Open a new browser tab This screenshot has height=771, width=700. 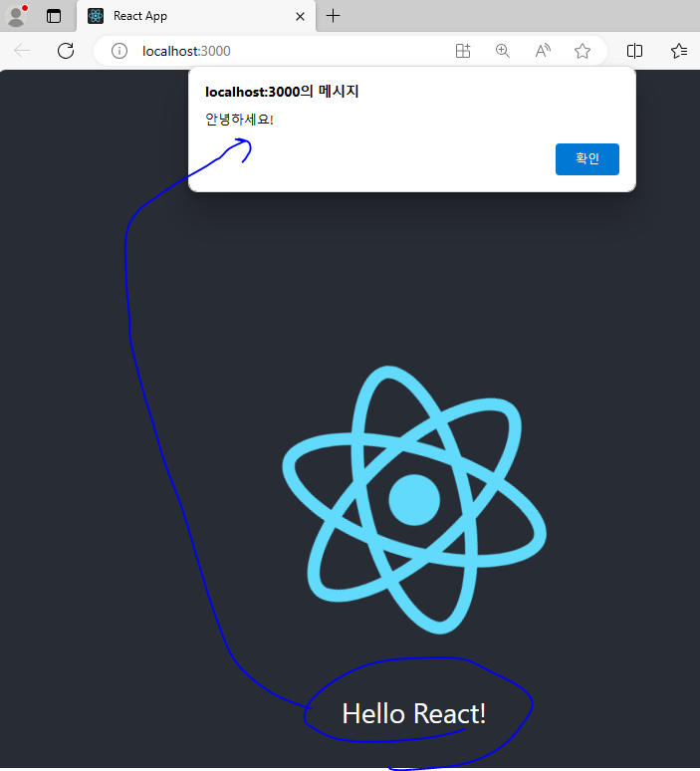(x=333, y=16)
